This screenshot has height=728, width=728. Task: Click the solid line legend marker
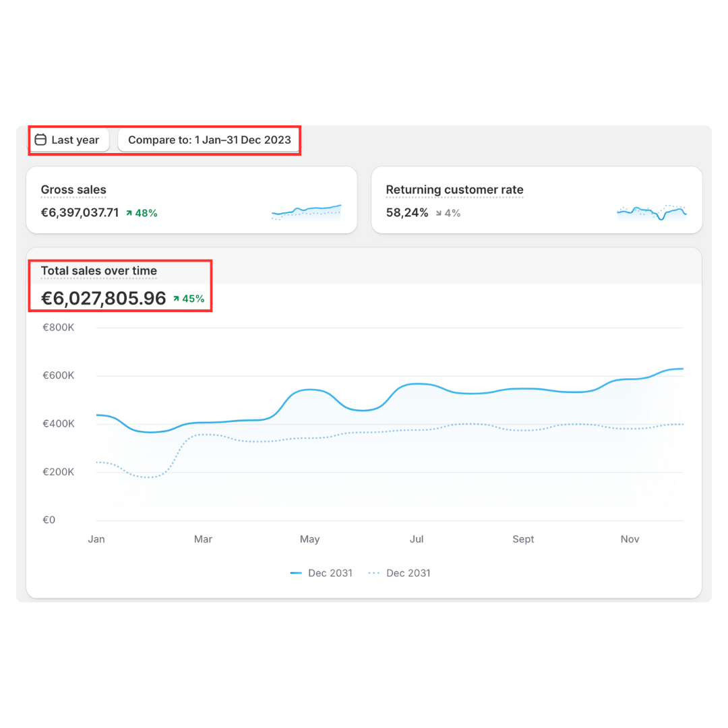[296, 573]
